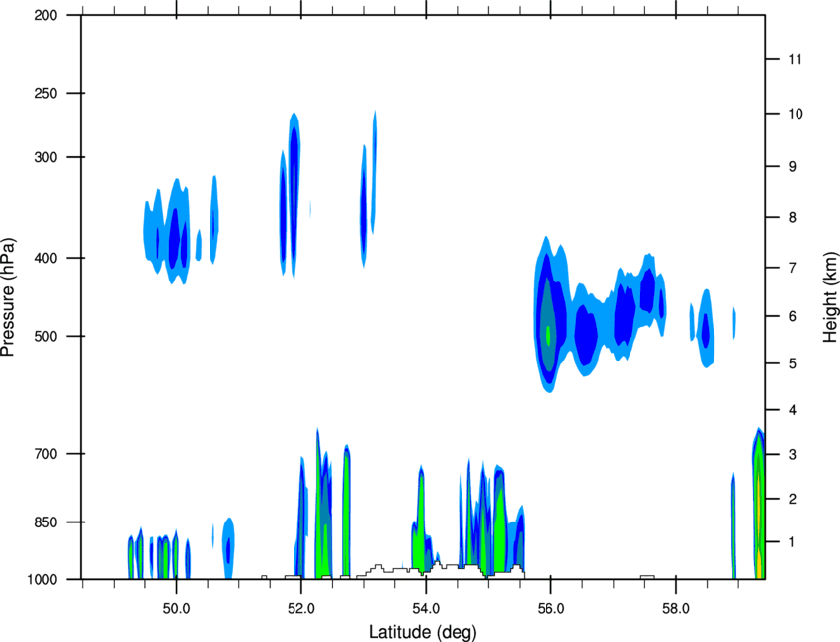Click the 6 km height label
The image size is (840, 642).
click(793, 316)
